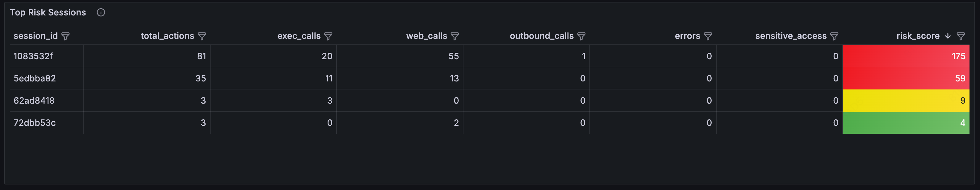980x190 pixels.
Task: Click the Top Risk Sessions panel title
Action: pos(48,13)
